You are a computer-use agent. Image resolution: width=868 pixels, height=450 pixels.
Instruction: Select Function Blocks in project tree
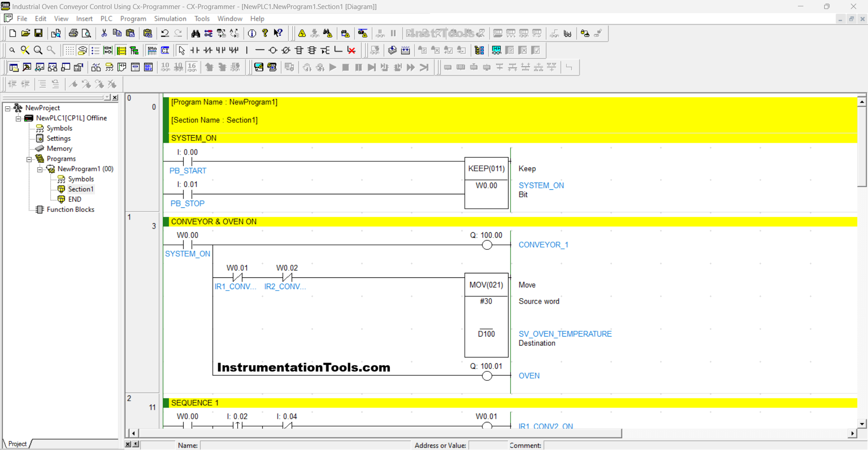click(x=70, y=210)
